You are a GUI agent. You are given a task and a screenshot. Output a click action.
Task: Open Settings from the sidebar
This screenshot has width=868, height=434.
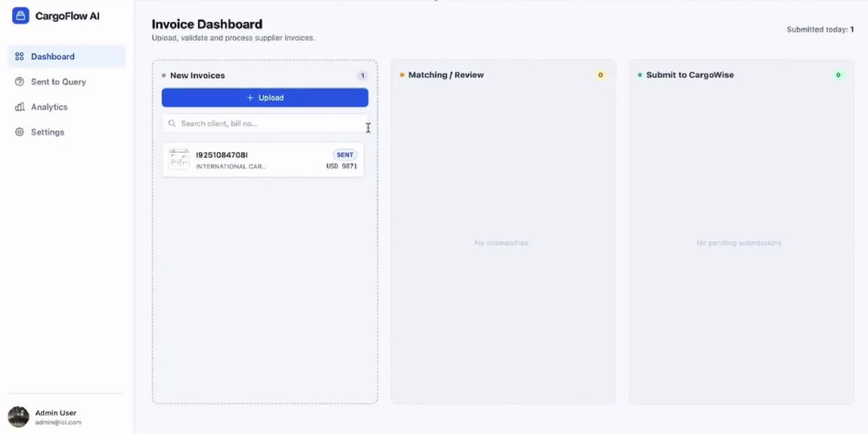(x=67, y=132)
